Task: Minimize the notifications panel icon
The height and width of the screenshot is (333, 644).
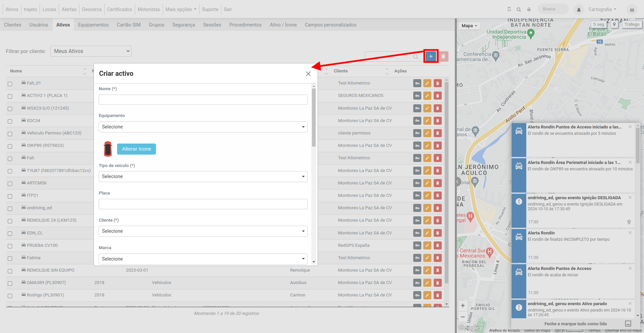Action: coord(628,324)
